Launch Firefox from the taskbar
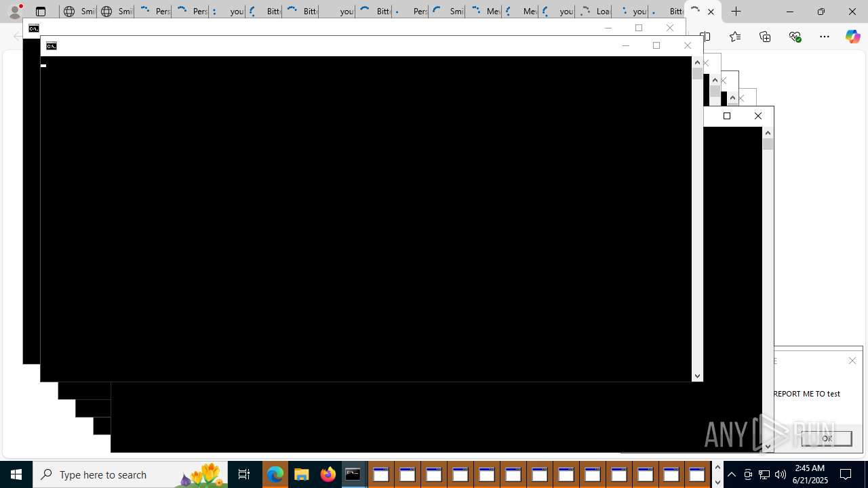868x488 pixels. [328, 474]
